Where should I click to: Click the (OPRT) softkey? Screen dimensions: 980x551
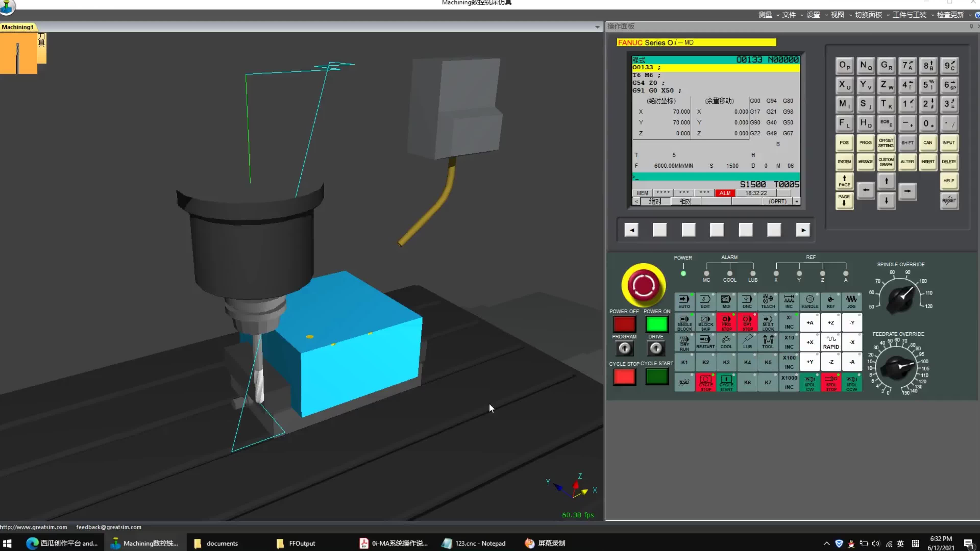point(777,202)
